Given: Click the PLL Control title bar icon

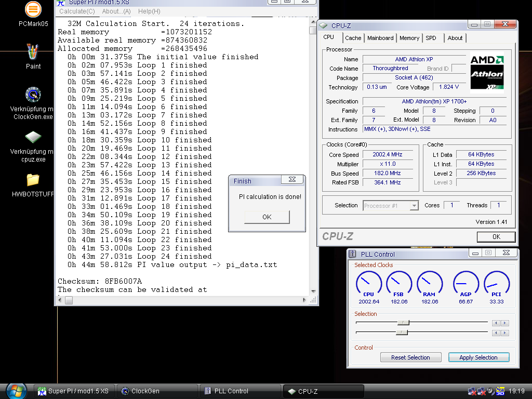Looking at the screenshot, I should point(353,254).
